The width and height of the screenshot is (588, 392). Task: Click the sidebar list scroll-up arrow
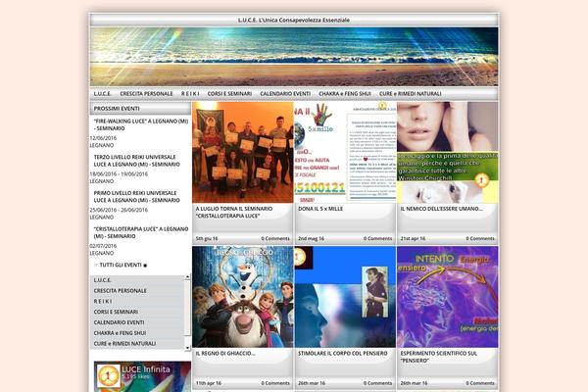[x=187, y=277]
